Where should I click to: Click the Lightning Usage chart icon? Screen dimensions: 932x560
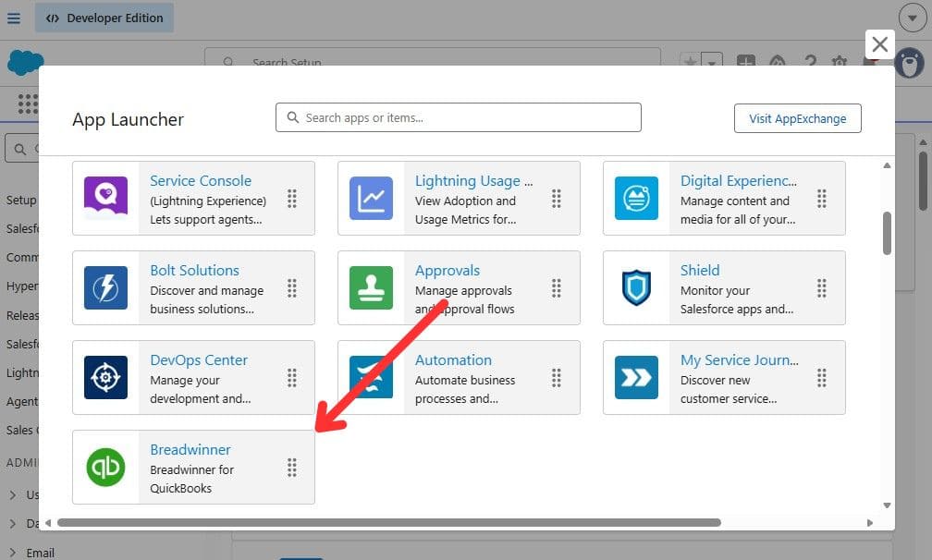click(371, 199)
